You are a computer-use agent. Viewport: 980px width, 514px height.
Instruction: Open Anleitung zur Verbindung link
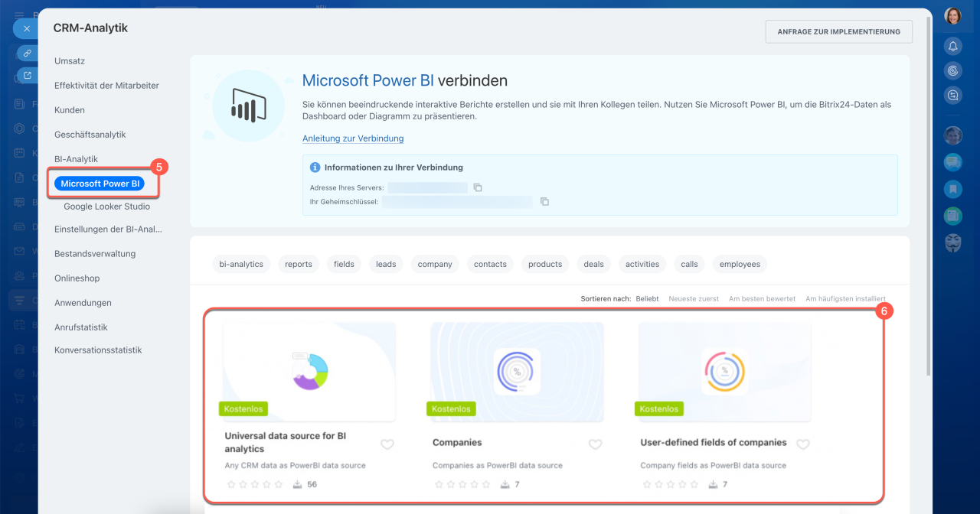click(x=353, y=138)
